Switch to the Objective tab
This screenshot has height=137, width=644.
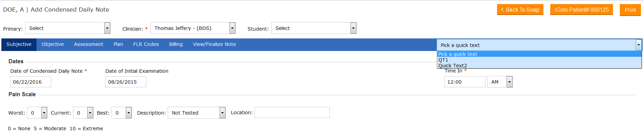[x=53, y=44]
